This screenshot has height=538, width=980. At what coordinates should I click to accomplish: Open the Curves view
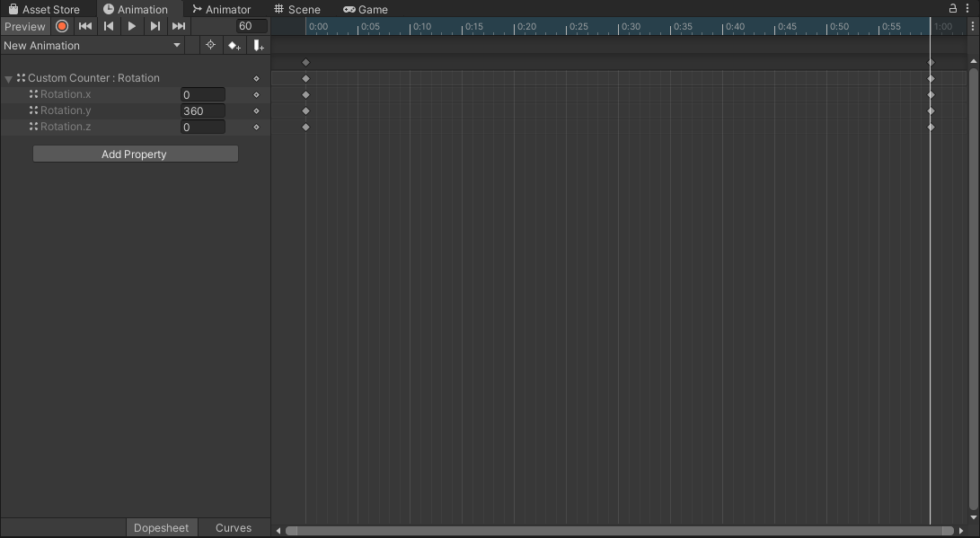click(233, 527)
